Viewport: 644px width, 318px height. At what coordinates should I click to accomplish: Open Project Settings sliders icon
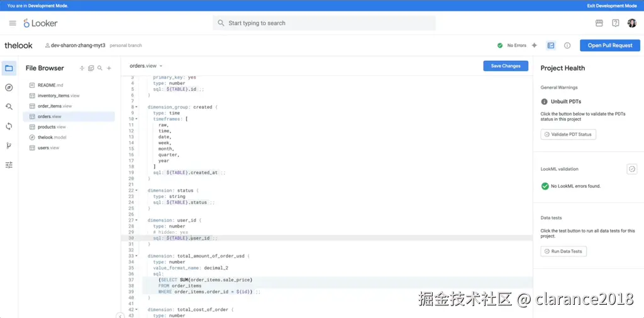pyautogui.click(x=9, y=165)
